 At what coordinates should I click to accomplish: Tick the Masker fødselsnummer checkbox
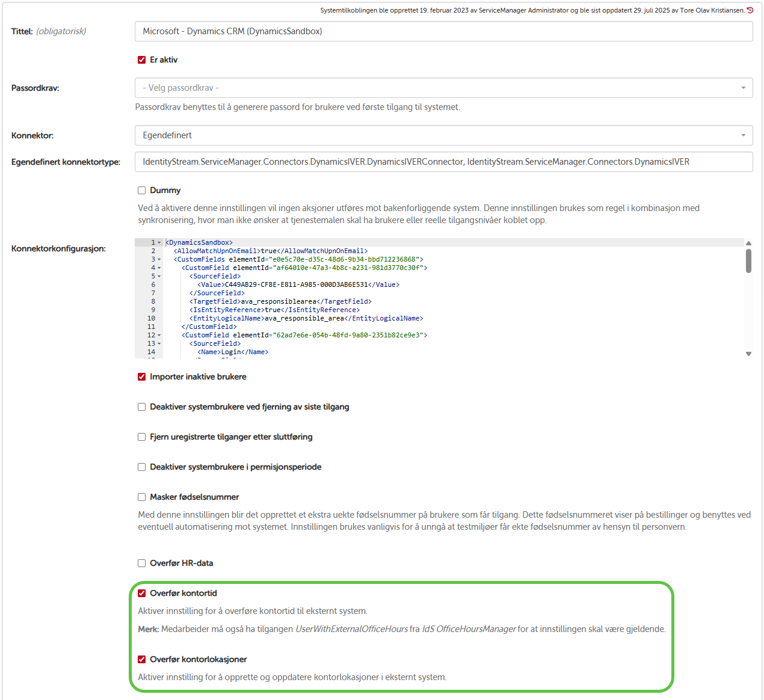[x=142, y=497]
